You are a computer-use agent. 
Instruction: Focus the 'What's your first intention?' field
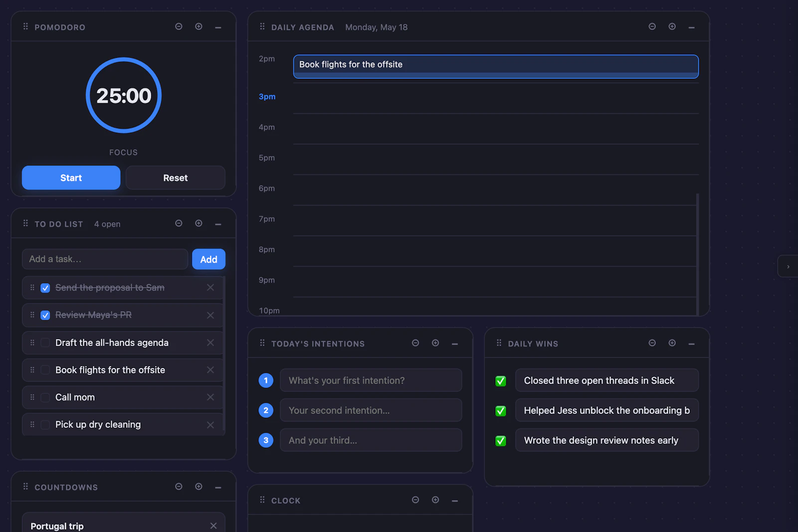click(x=371, y=380)
